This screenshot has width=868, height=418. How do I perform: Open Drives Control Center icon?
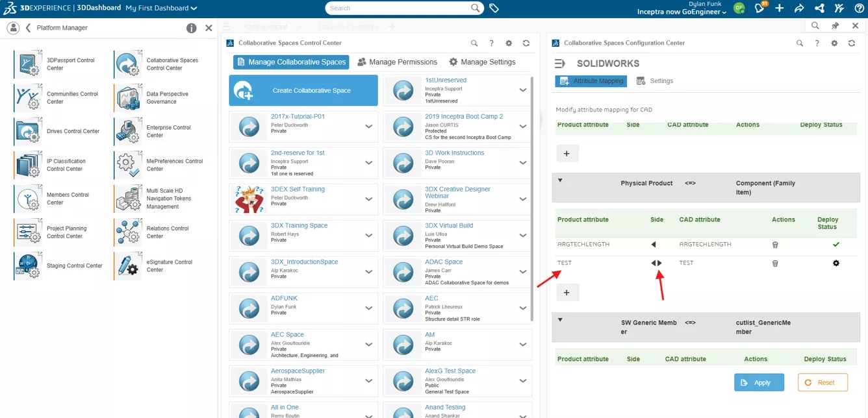pos(28,131)
